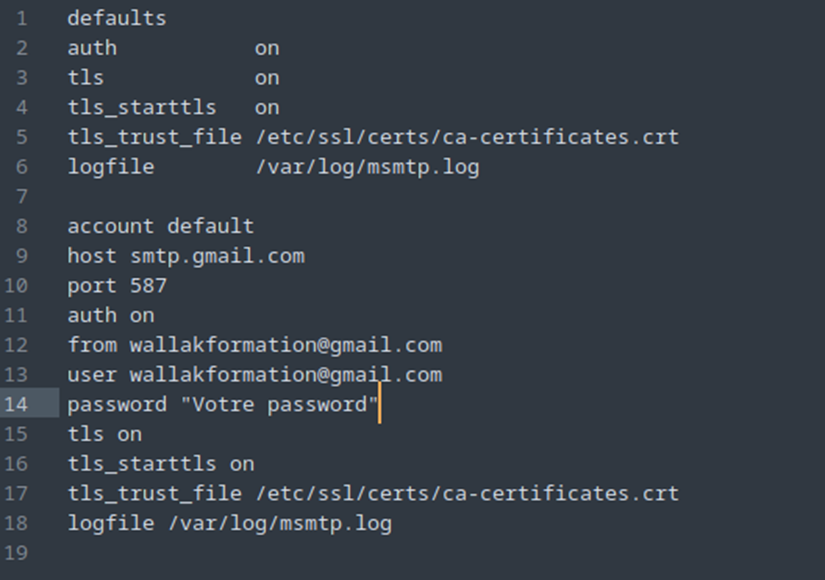
Task: Place cursor after "Votre password" text
Action: point(379,404)
